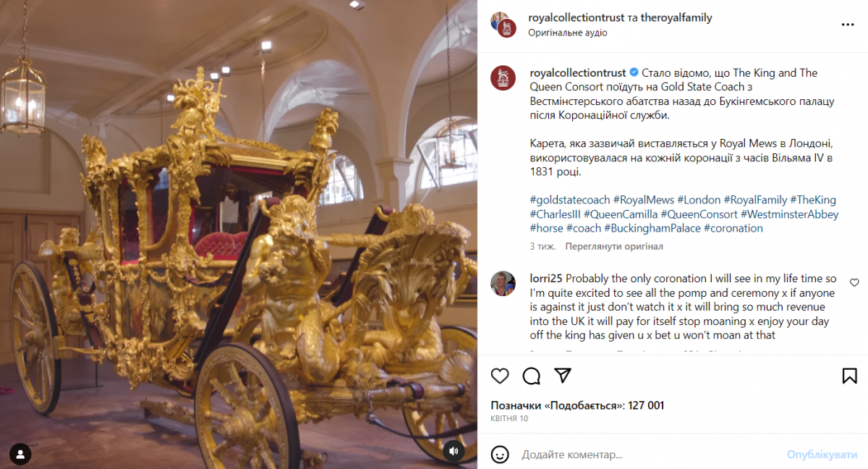Like lorri25's comment with the small heart
Viewport: 868px width, 469px height.
click(x=854, y=282)
